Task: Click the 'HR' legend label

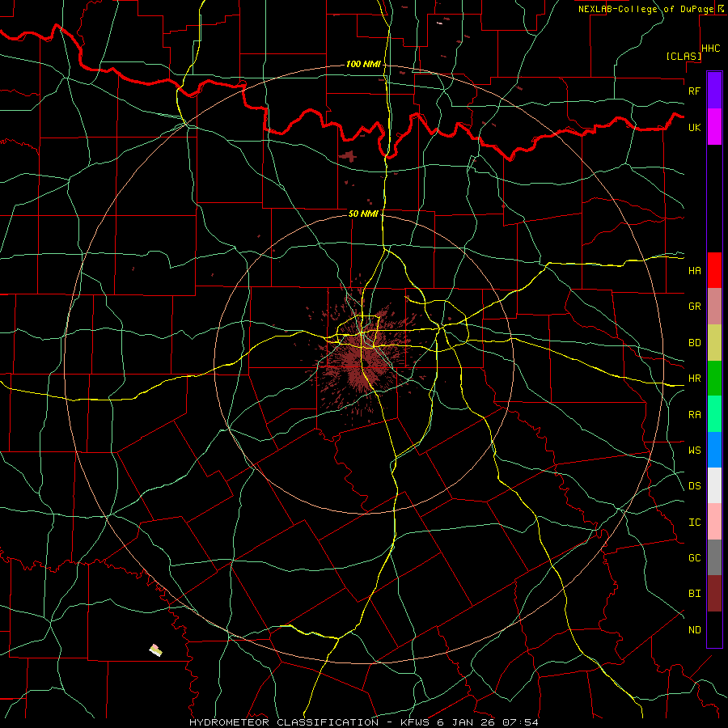Action: (694, 379)
